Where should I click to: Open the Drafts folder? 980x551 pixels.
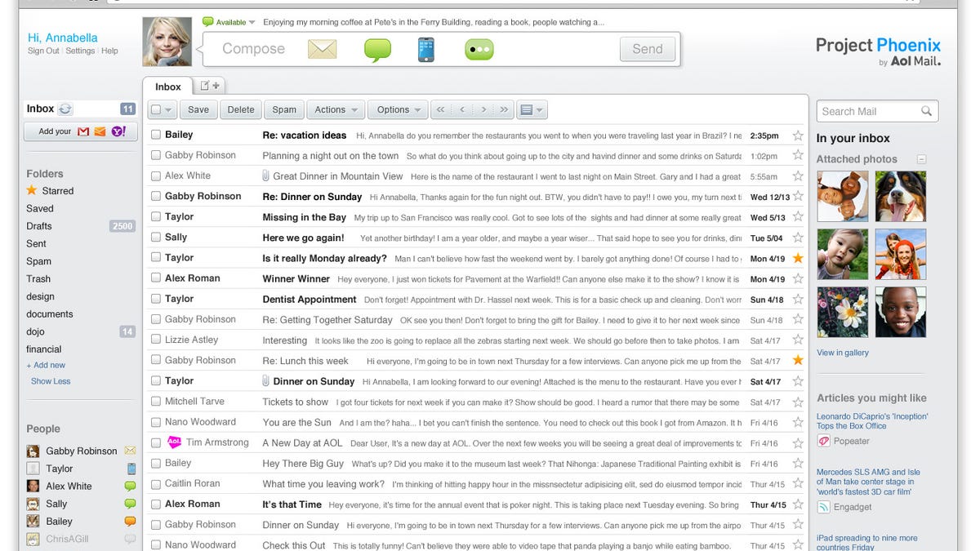(39, 226)
